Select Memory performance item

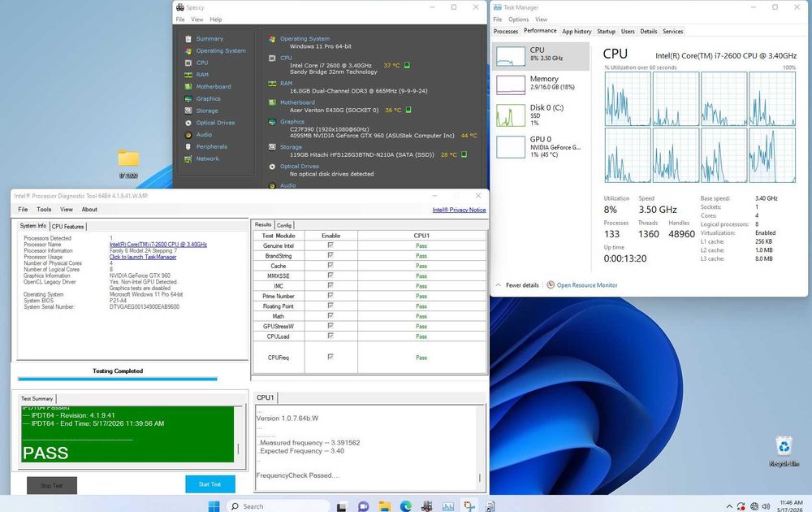[x=541, y=85]
